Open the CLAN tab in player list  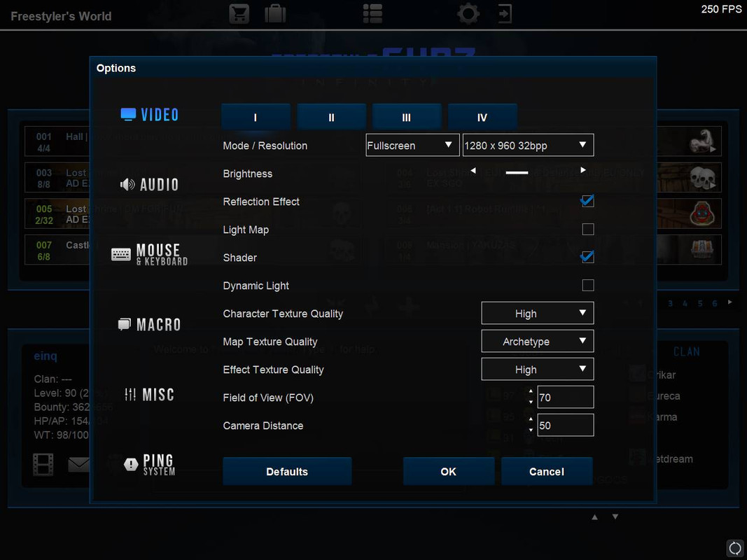[x=687, y=352]
